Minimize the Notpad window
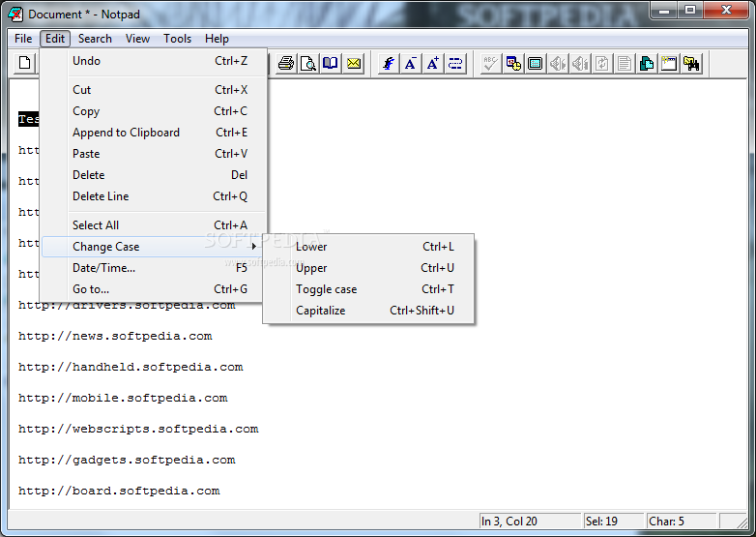The height and width of the screenshot is (537, 756). [664, 10]
